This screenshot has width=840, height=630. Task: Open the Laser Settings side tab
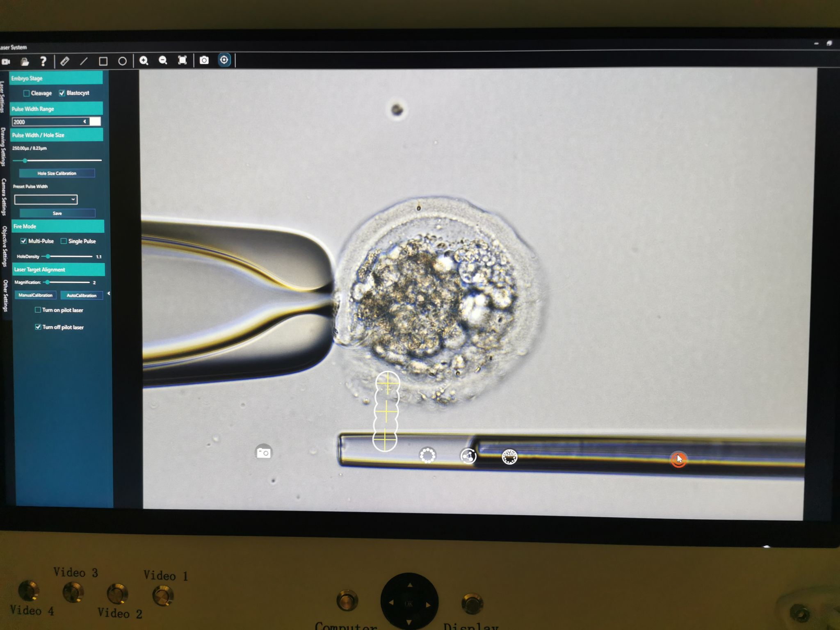2,97
